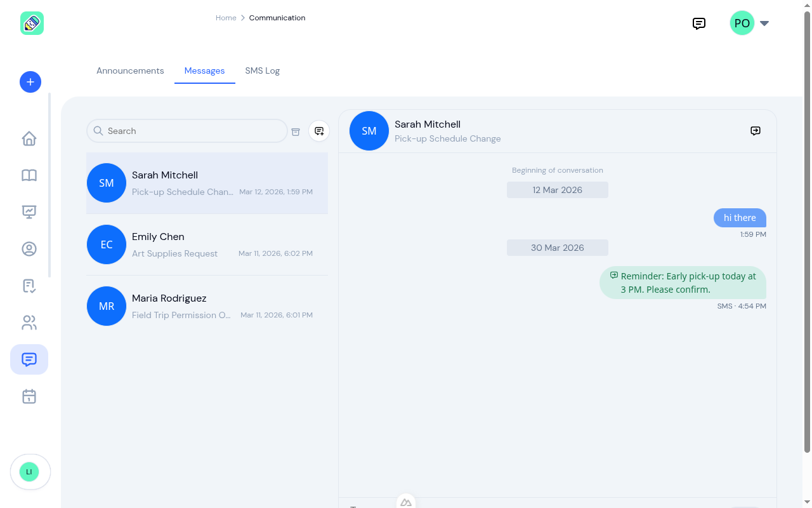Screen dimensions: 812x508
Task: Open Maria Rodriguez conversation
Action: tap(207, 306)
